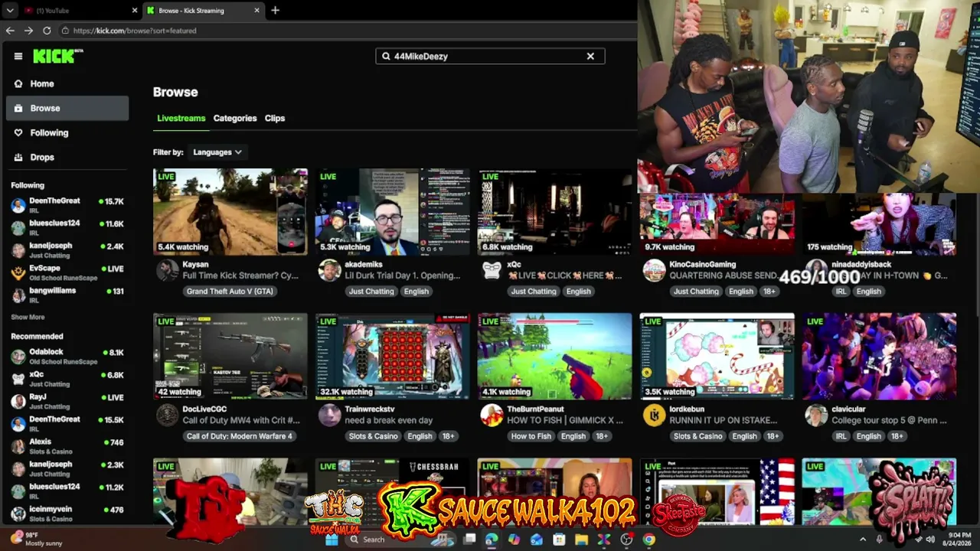The image size is (980, 551).
Task: Open Google Chrome from the taskbar
Action: coord(649,540)
